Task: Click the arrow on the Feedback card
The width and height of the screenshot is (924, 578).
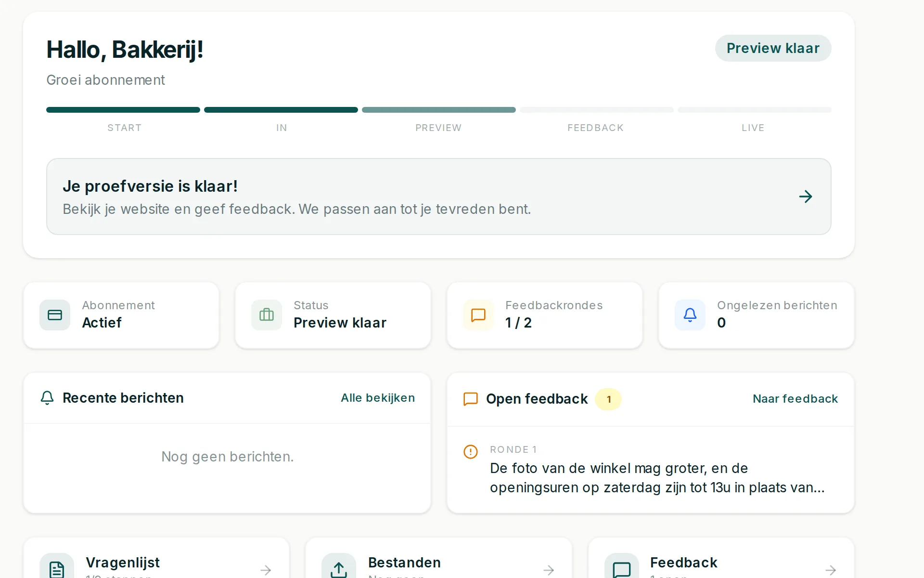Action: click(x=831, y=570)
